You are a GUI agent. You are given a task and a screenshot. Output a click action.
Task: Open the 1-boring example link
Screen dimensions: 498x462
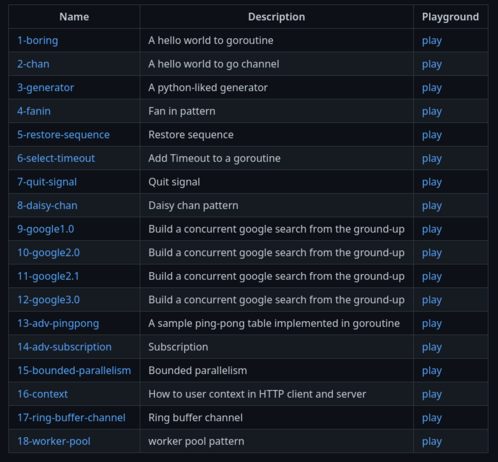38,41
